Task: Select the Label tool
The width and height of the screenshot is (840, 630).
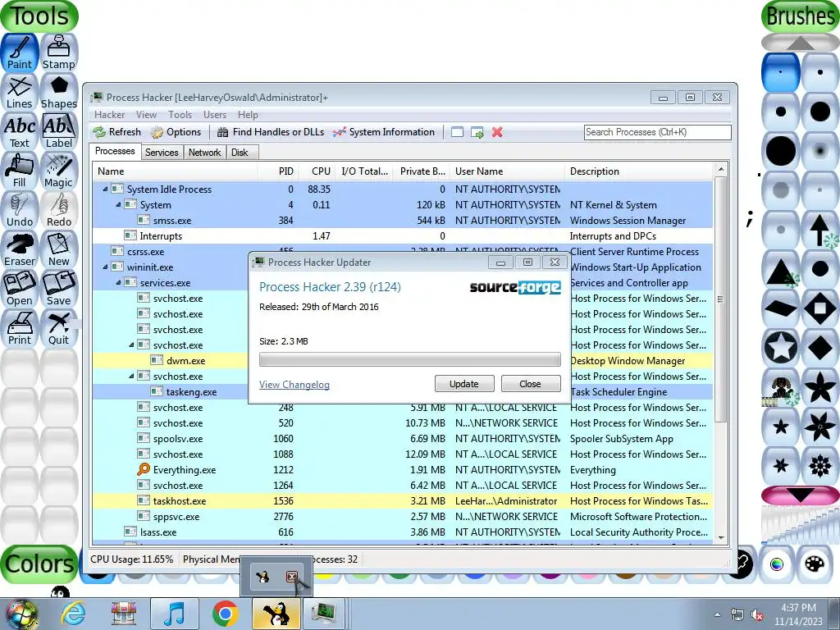Action: coord(59,131)
